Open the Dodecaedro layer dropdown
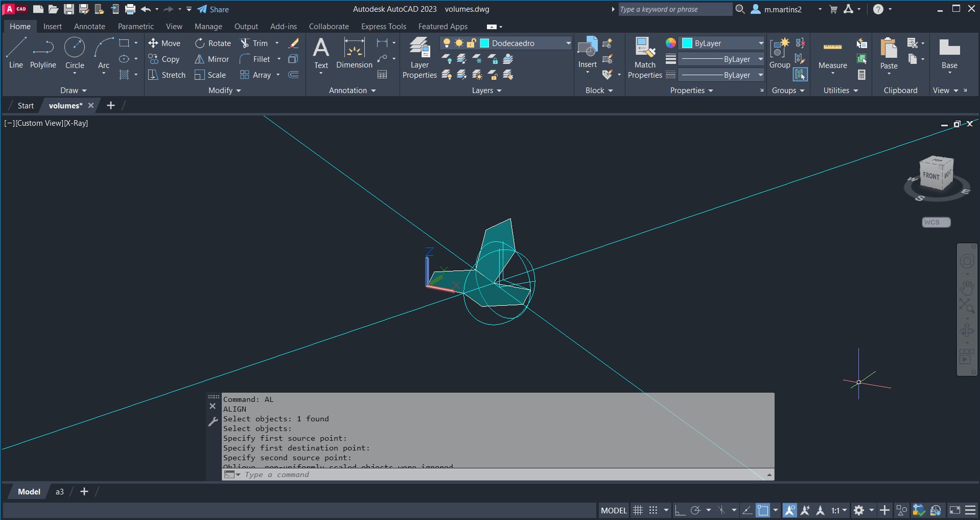The width and height of the screenshot is (980, 520). pos(568,43)
